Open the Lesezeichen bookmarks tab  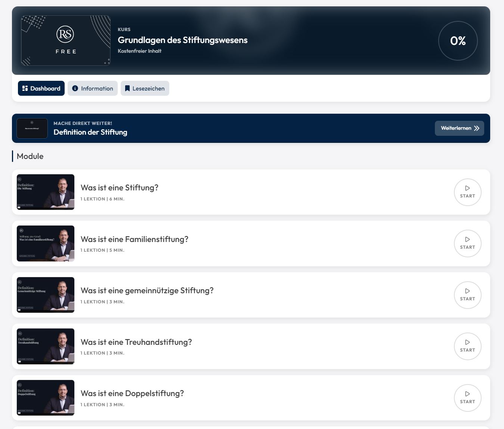(x=145, y=88)
